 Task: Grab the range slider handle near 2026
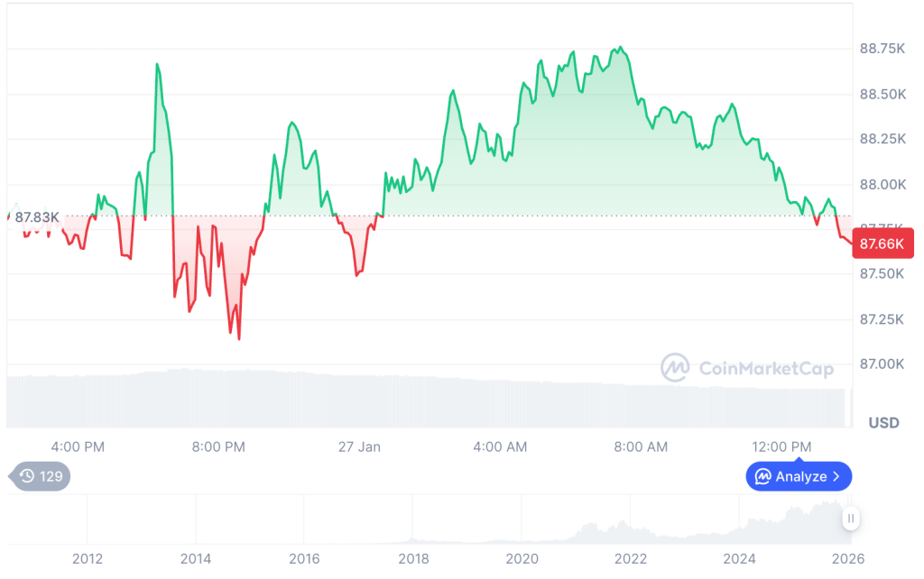(850, 519)
